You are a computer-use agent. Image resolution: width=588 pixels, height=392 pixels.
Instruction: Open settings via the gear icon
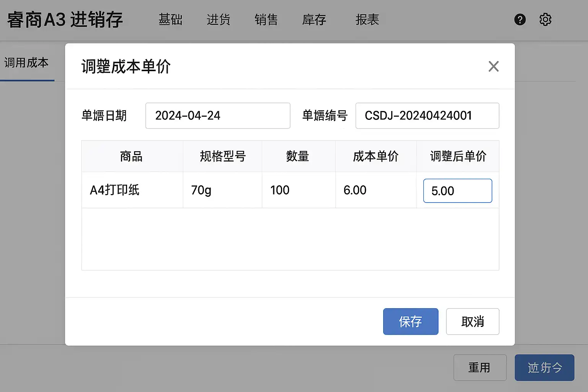(x=545, y=20)
